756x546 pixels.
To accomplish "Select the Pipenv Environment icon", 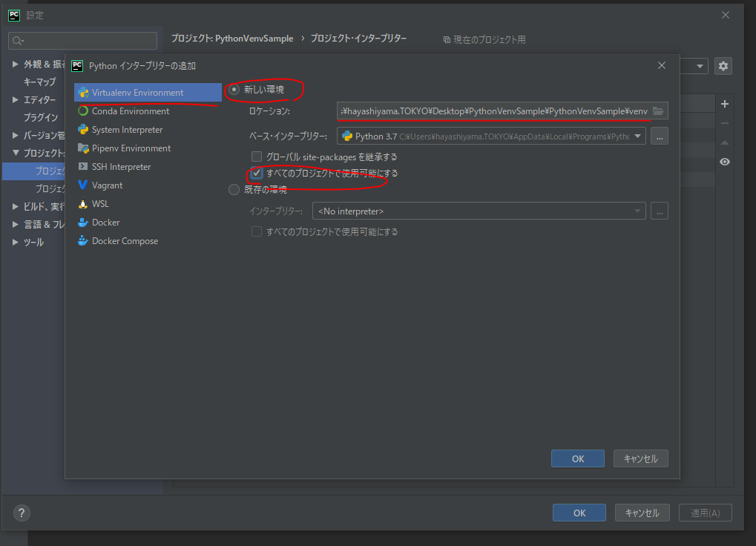I will 83,148.
